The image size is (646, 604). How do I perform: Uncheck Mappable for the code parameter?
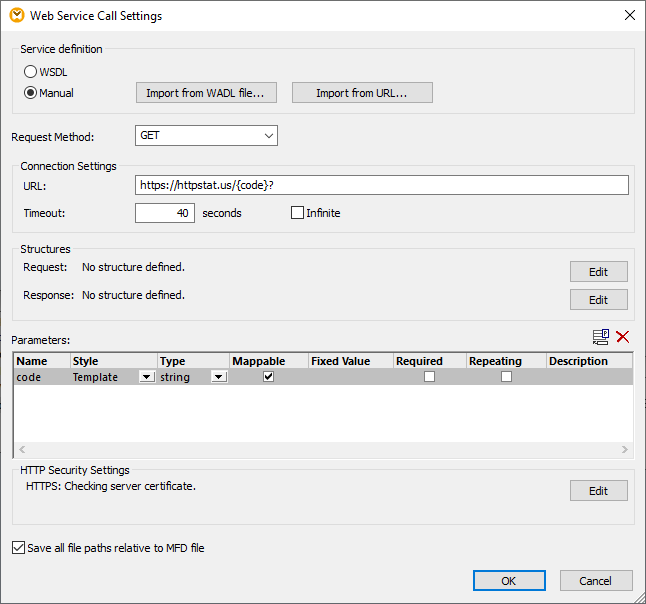[x=268, y=377]
